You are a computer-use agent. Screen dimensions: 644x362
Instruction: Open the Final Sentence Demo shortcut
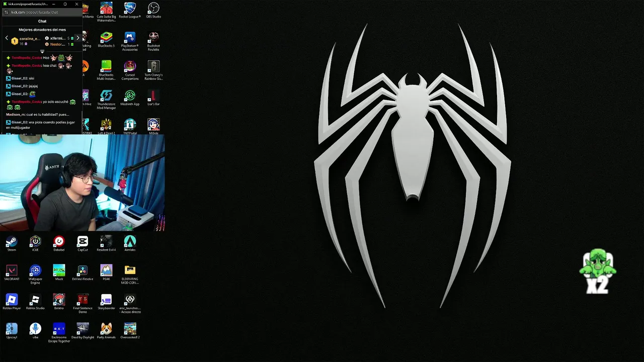point(83,304)
